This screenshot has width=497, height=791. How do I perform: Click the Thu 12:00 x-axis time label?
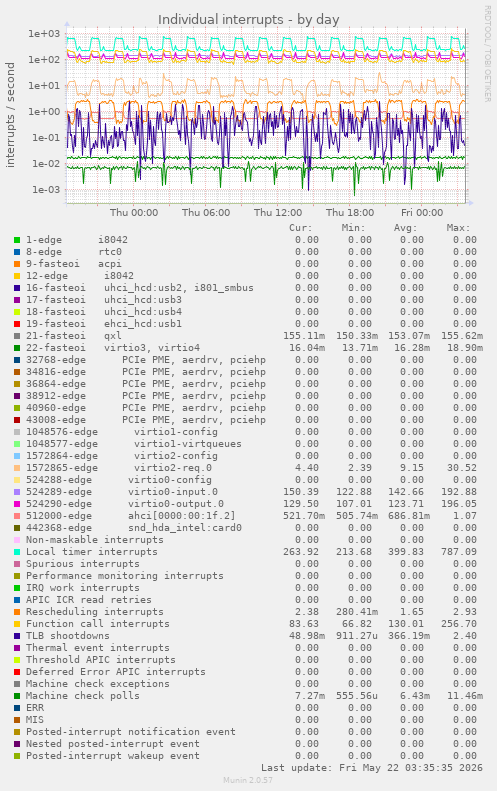point(278,212)
